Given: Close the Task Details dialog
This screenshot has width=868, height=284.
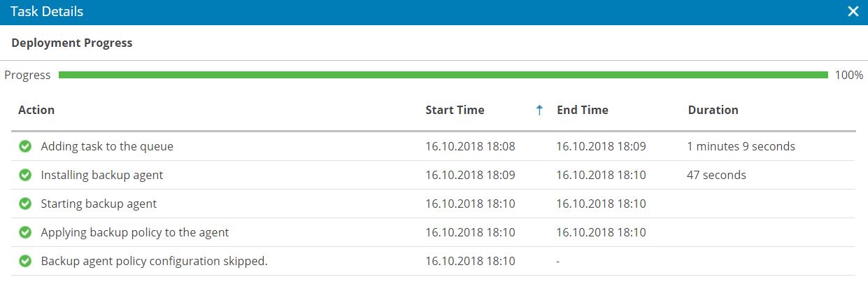Looking at the screenshot, I should tap(853, 12).
